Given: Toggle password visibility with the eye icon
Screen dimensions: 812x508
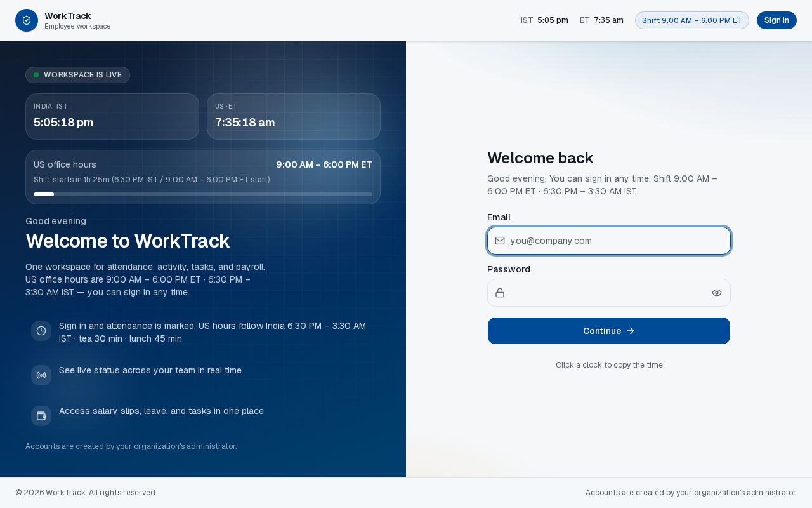Looking at the screenshot, I should [717, 293].
